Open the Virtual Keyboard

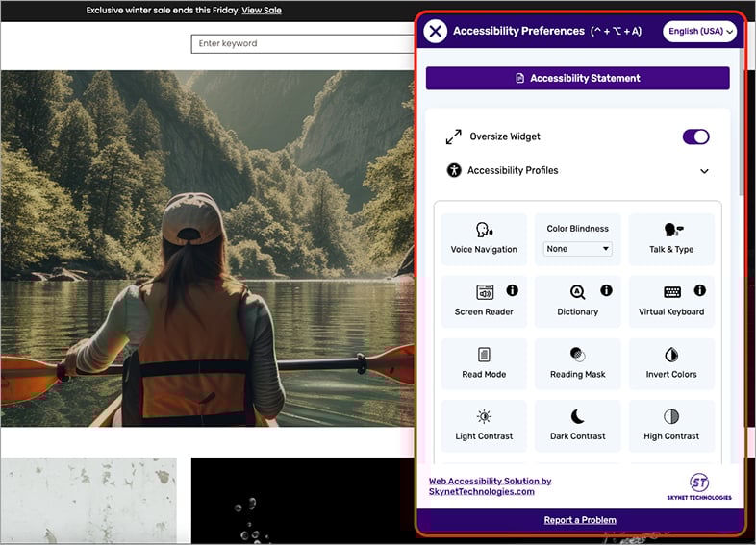tap(671, 301)
